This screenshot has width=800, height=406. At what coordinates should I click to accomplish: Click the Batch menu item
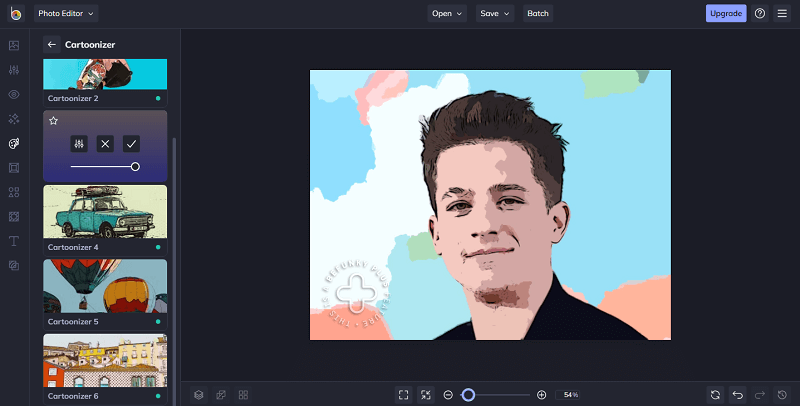pos(538,14)
